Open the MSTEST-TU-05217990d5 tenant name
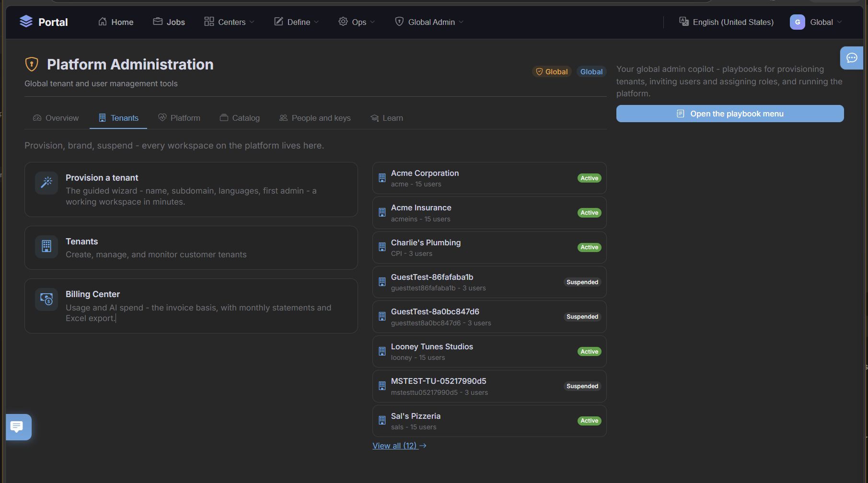The image size is (868, 483). tap(439, 381)
